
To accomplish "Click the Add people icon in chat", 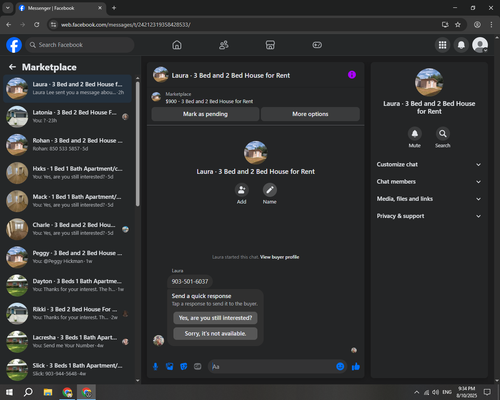I will (x=241, y=190).
